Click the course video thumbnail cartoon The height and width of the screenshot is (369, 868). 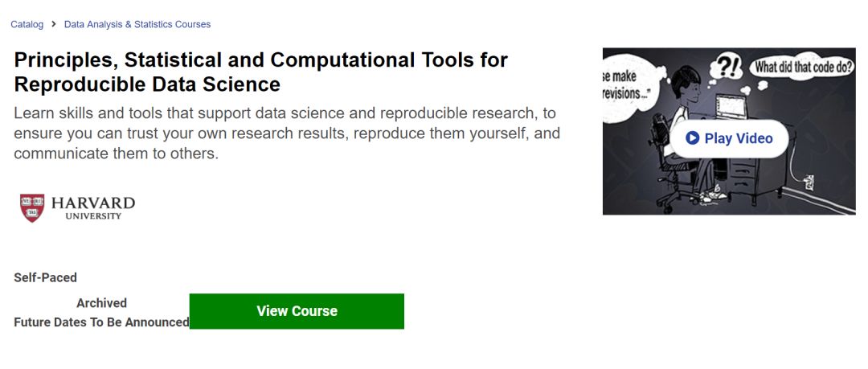coord(729,131)
